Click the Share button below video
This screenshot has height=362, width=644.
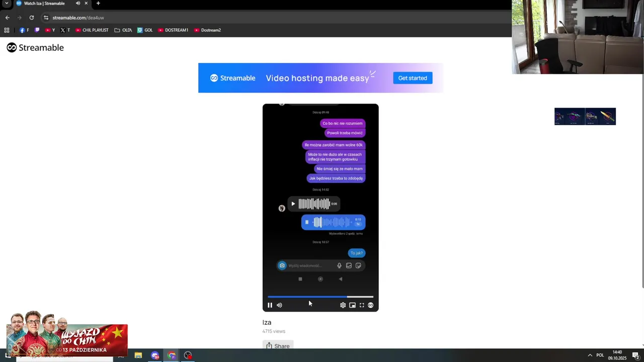(x=278, y=345)
